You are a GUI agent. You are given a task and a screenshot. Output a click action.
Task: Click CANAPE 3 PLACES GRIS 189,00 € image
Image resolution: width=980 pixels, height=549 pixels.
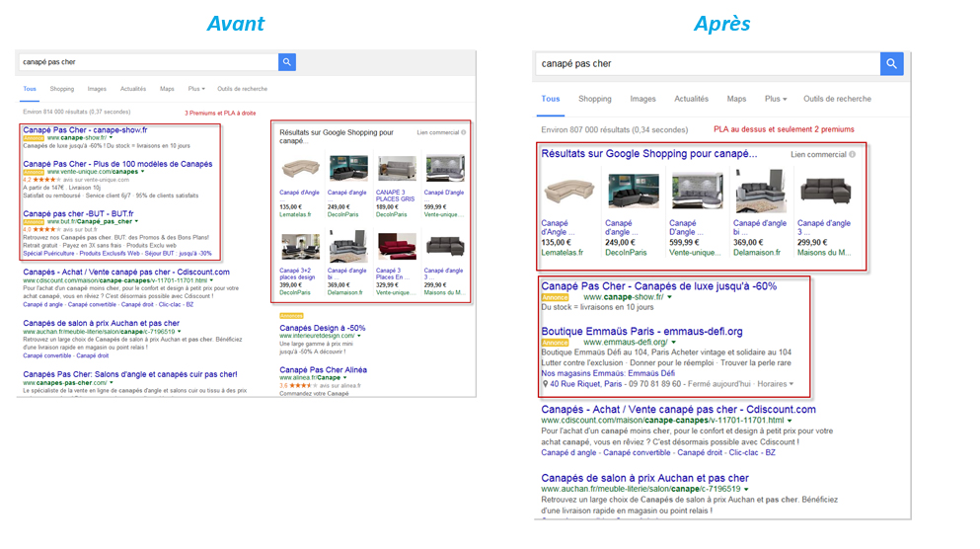click(x=397, y=169)
